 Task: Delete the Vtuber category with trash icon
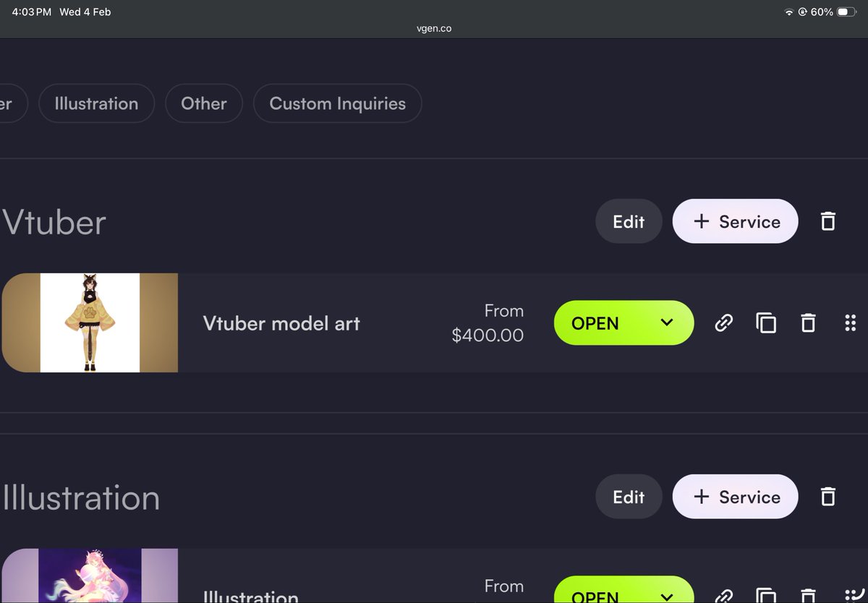click(828, 221)
